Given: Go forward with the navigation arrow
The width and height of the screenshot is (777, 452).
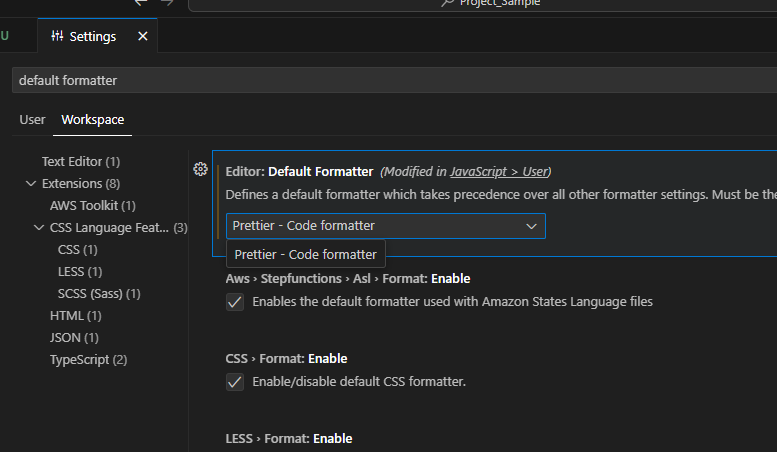Looking at the screenshot, I should [167, 2].
